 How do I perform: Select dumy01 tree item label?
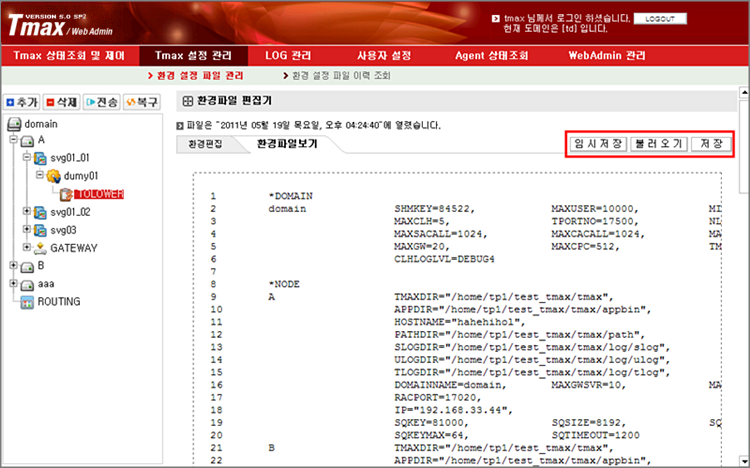coord(81,176)
